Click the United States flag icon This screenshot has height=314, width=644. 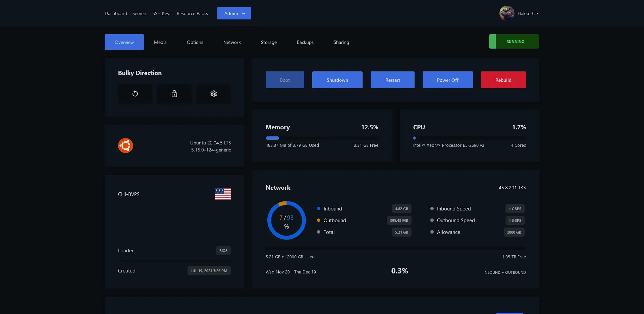[223, 194]
